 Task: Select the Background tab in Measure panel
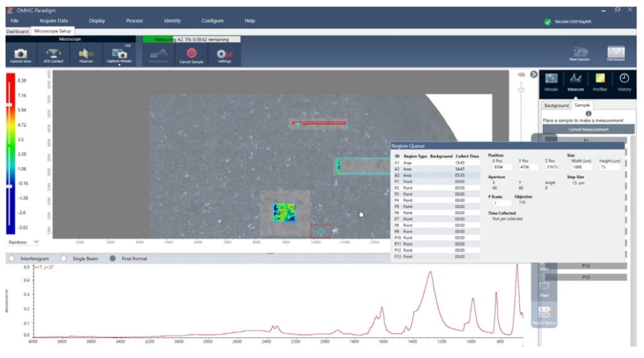pyautogui.click(x=556, y=106)
